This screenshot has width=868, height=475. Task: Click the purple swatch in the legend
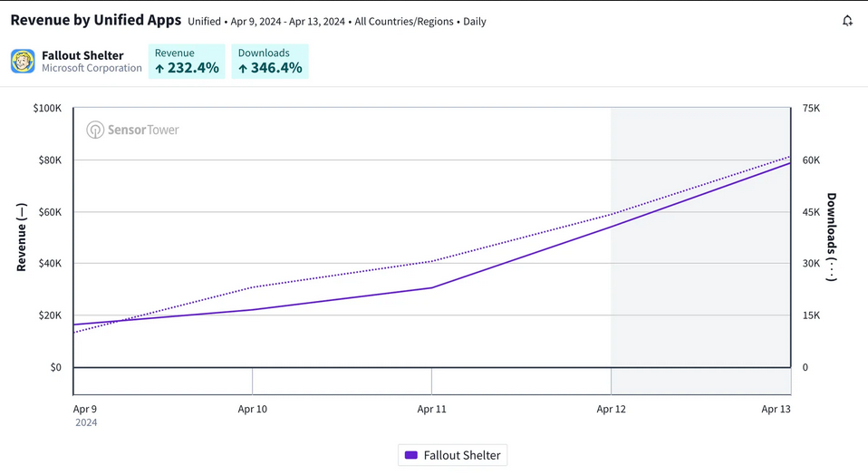pyautogui.click(x=411, y=455)
